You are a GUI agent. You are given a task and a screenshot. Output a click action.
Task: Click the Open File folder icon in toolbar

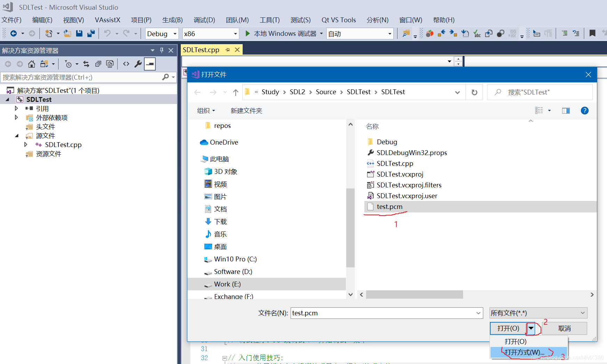[67, 33]
